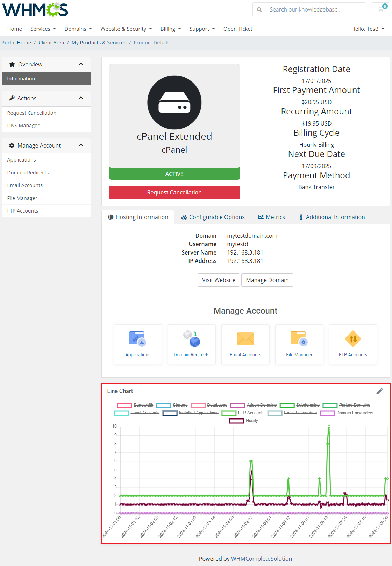Select FTP Accounts in the sidebar
The image size is (392, 566).
[x=46, y=211]
